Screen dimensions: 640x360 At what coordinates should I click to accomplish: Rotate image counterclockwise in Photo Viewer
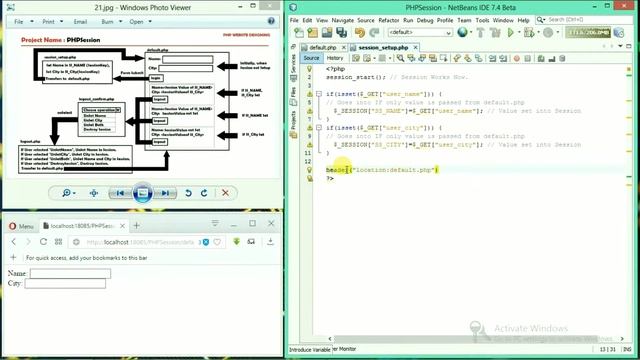point(188,193)
